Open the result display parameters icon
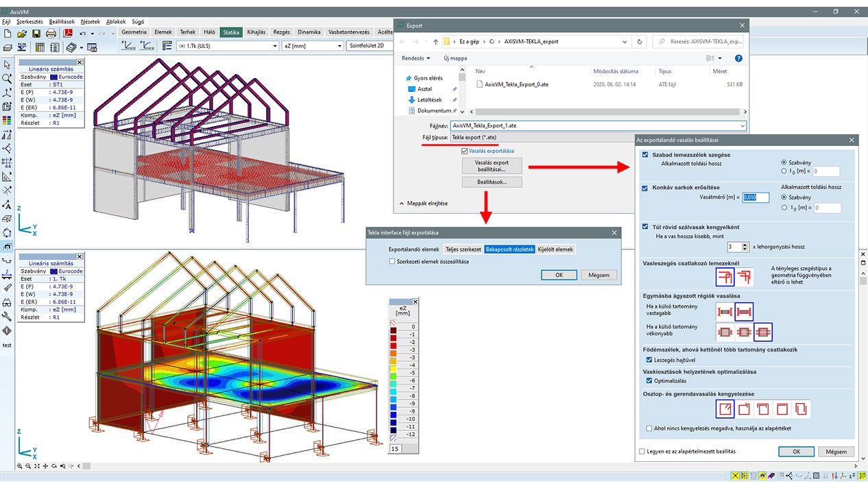The image size is (868, 488). pos(167,46)
